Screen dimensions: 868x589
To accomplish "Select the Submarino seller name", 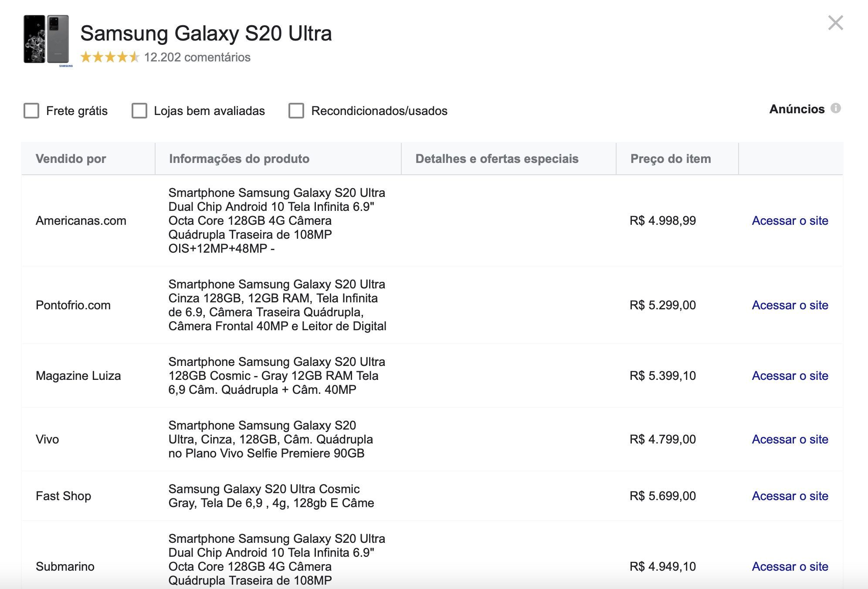I will tap(65, 566).
